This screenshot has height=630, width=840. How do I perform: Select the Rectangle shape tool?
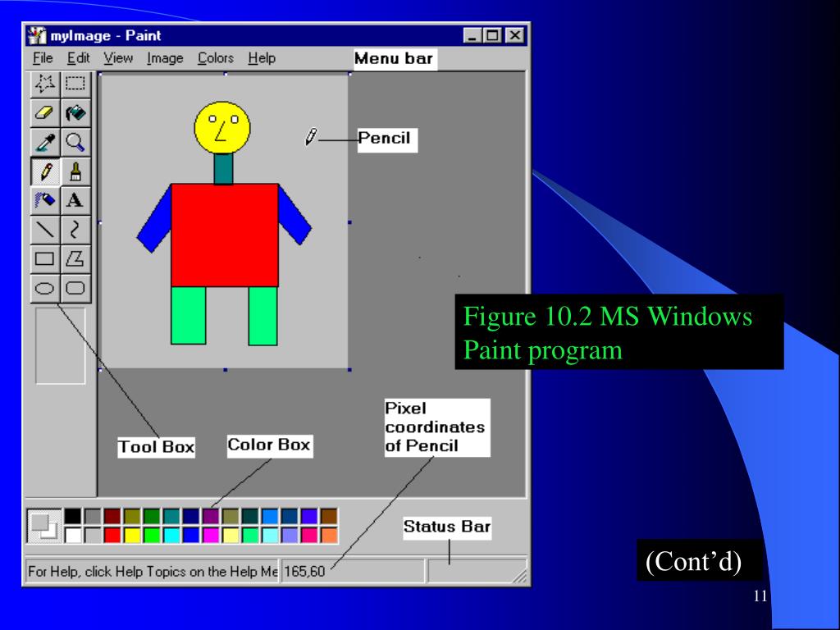tap(45, 258)
